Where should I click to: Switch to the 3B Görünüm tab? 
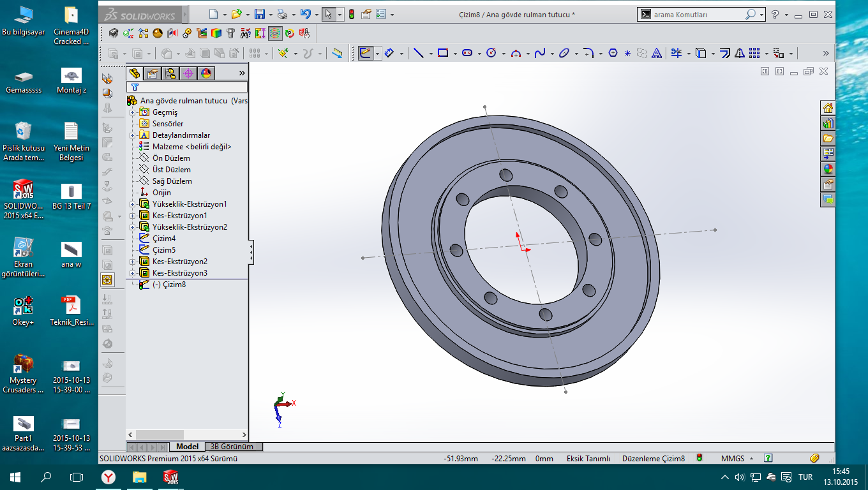tap(232, 447)
